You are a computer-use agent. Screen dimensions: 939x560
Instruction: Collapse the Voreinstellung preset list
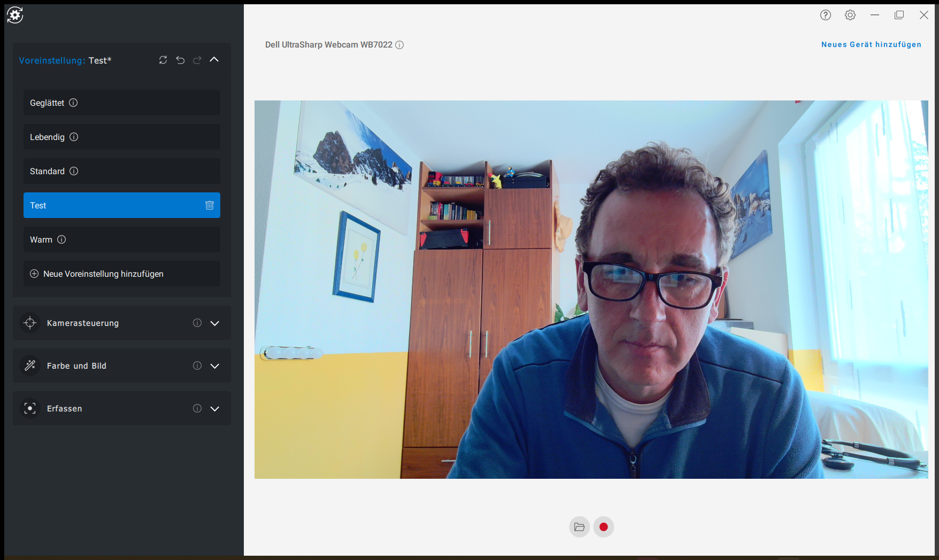pyautogui.click(x=214, y=60)
